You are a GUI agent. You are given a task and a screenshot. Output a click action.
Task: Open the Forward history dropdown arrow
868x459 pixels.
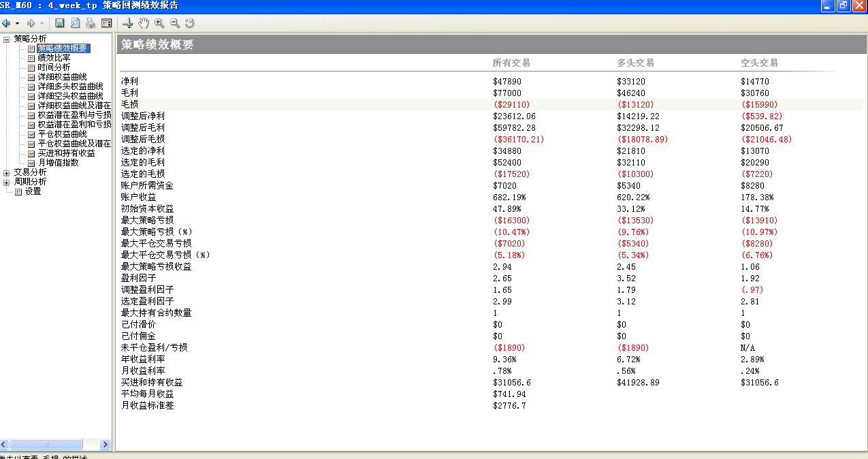[x=42, y=23]
